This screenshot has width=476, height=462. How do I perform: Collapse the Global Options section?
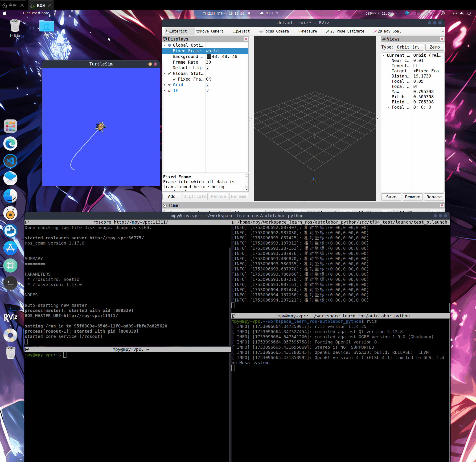(x=165, y=45)
